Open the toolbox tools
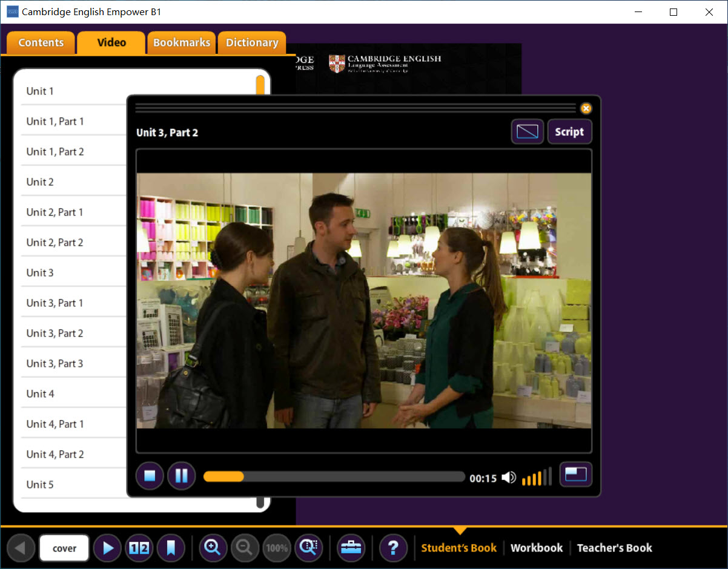Screen dimensions: 728x569 pos(351,548)
